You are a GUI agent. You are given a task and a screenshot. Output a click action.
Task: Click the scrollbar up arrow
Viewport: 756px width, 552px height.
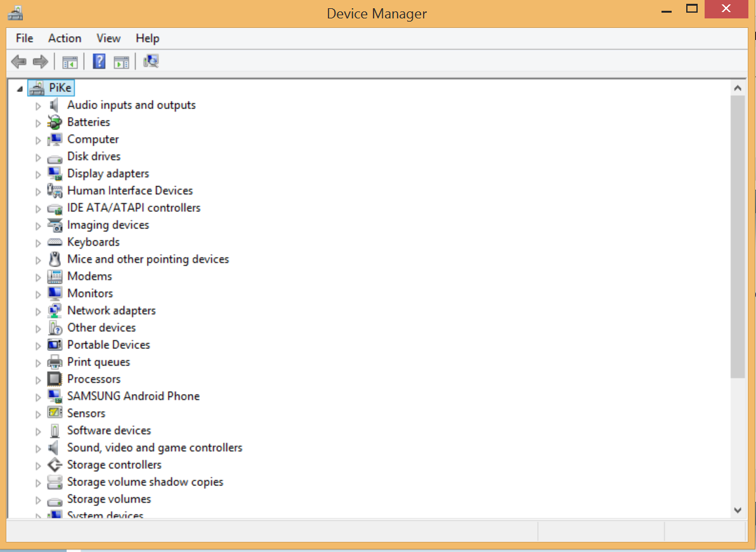tap(737, 88)
